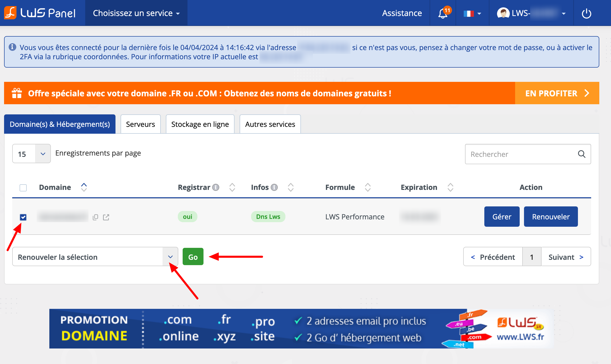Select Domaine(s) & Hébergement(s) tab
Image resolution: width=611 pixels, height=364 pixels.
60,124
